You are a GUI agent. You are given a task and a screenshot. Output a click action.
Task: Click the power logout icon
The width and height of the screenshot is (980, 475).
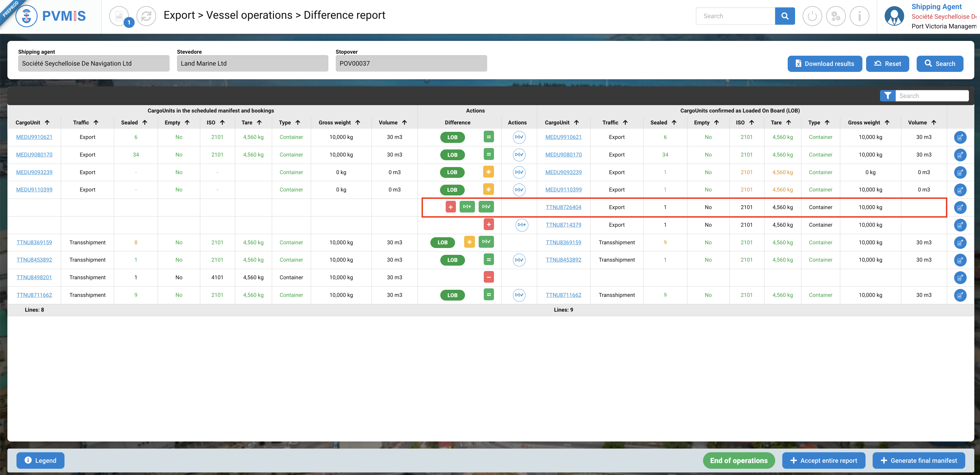pos(812,16)
